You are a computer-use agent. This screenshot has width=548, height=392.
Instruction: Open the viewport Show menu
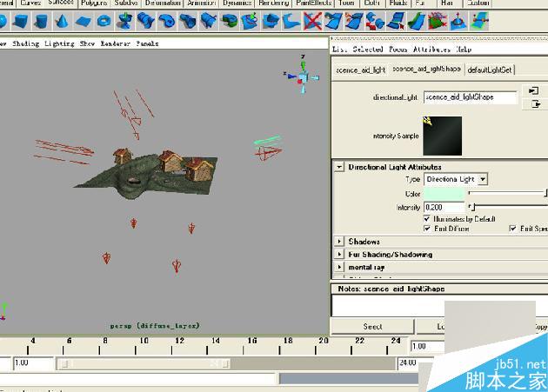pos(87,43)
